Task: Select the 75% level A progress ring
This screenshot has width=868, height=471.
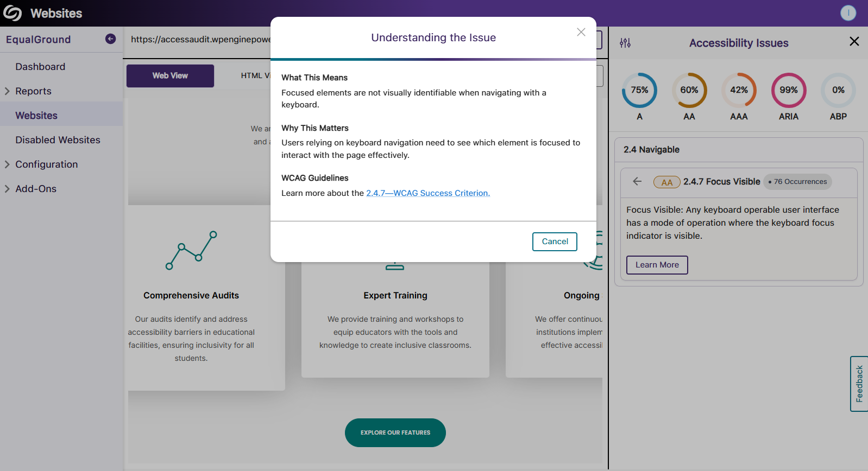Action: click(x=639, y=90)
